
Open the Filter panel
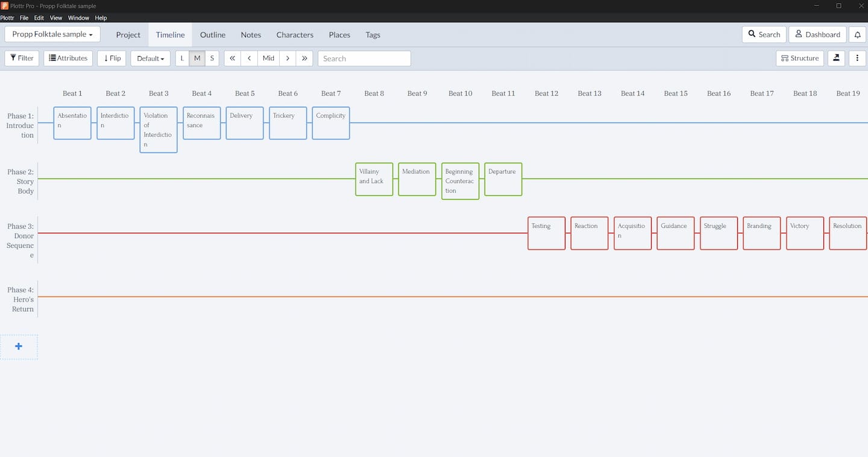pyautogui.click(x=21, y=58)
